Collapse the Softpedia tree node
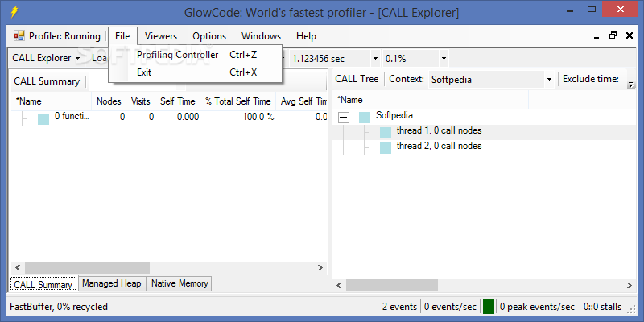This screenshot has width=644, height=322. tap(344, 118)
